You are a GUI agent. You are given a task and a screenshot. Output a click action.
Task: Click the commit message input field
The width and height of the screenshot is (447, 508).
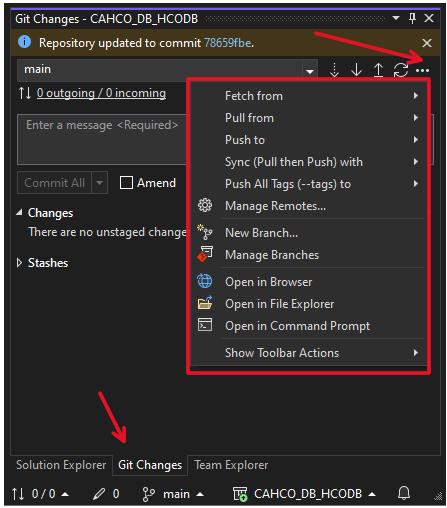(x=102, y=139)
